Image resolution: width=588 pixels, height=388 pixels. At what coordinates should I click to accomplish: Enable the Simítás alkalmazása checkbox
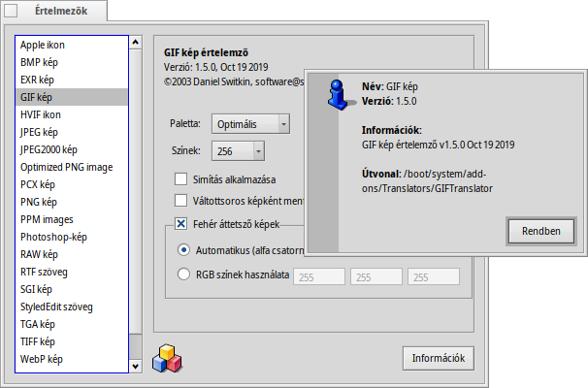[x=180, y=179]
